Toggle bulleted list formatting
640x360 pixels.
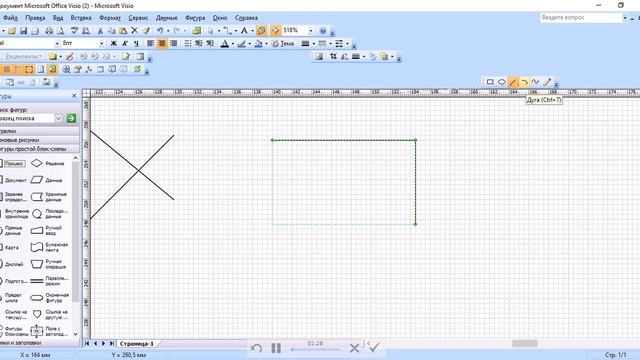pos(188,43)
